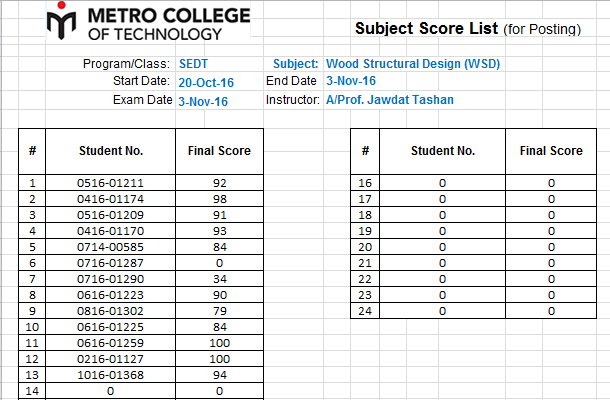Click the 'Subject:' label
The image size is (610, 400).
[296, 64]
